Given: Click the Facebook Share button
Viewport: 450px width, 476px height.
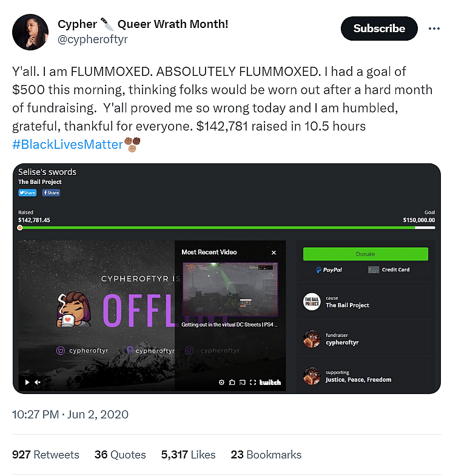Looking at the screenshot, I should pos(51,193).
